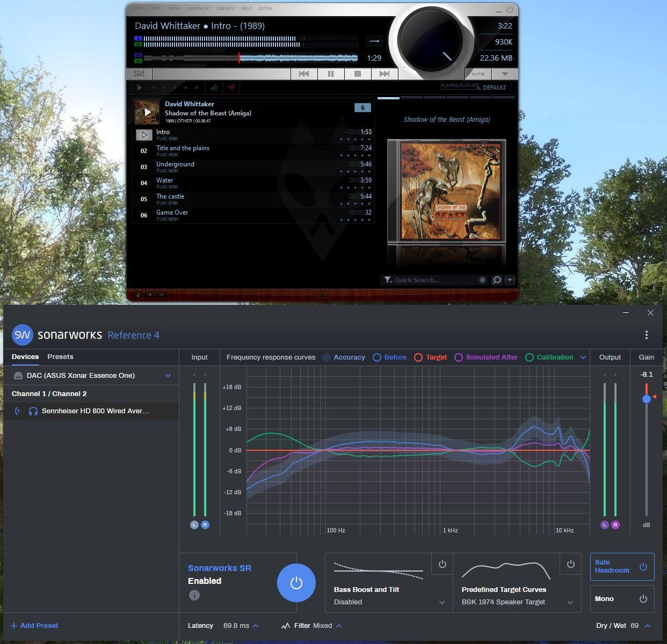Enable Bass Boost and Tilt power toggle
667x644 pixels.
pyautogui.click(x=442, y=564)
